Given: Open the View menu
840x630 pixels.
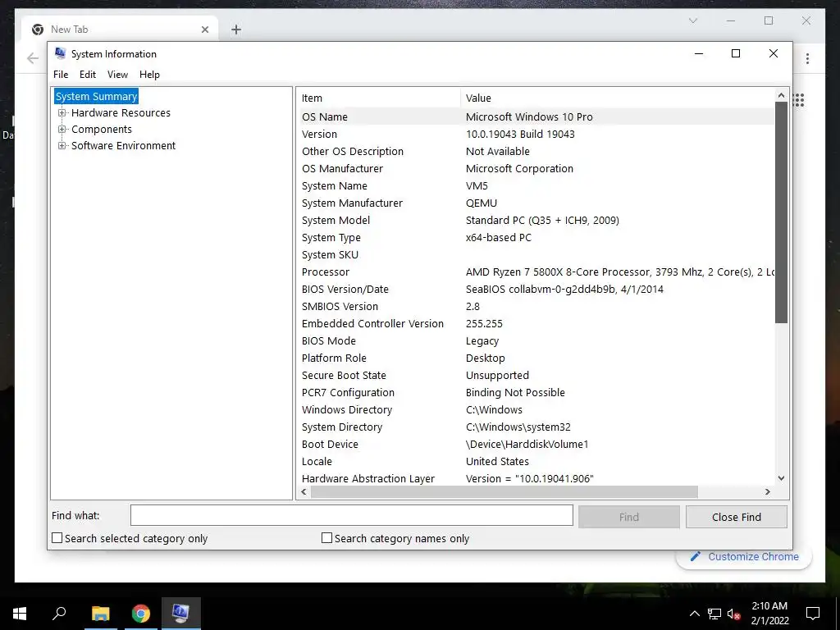Looking at the screenshot, I should pyautogui.click(x=117, y=75).
